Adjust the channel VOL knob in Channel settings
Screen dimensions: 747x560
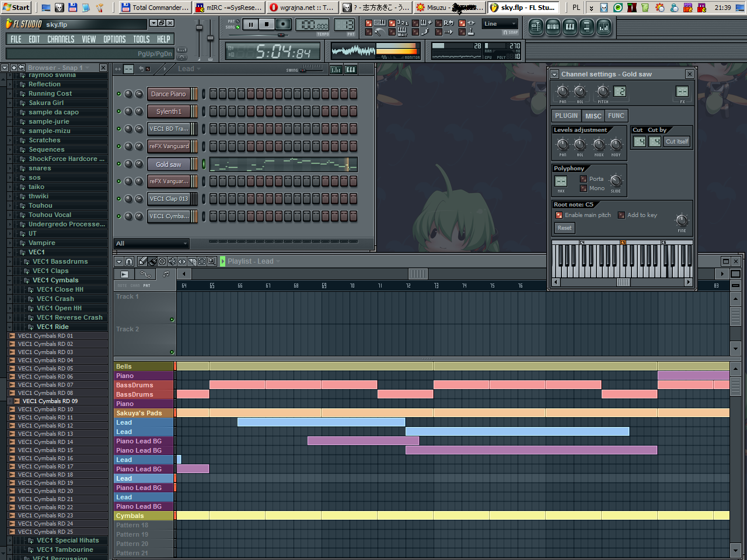pos(580,92)
